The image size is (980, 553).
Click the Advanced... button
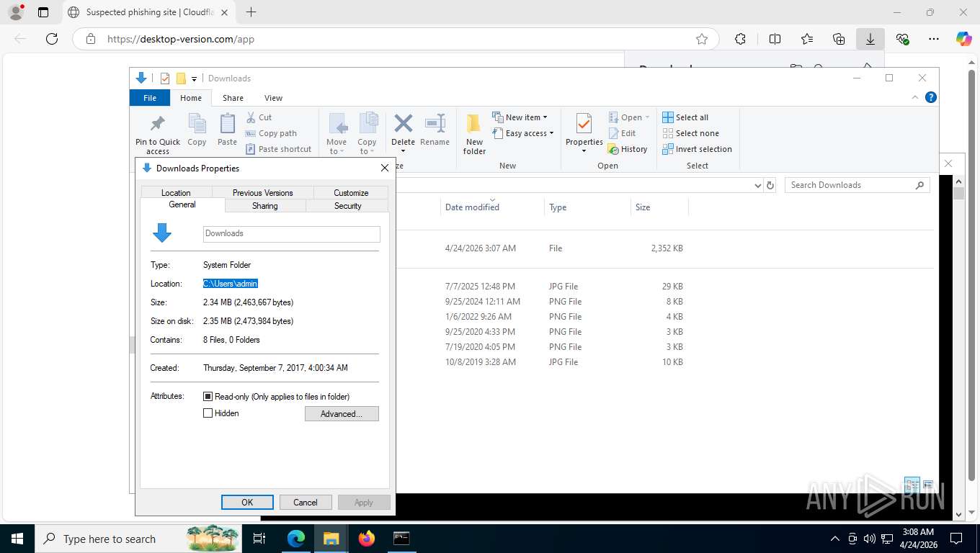[x=342, y=413]
